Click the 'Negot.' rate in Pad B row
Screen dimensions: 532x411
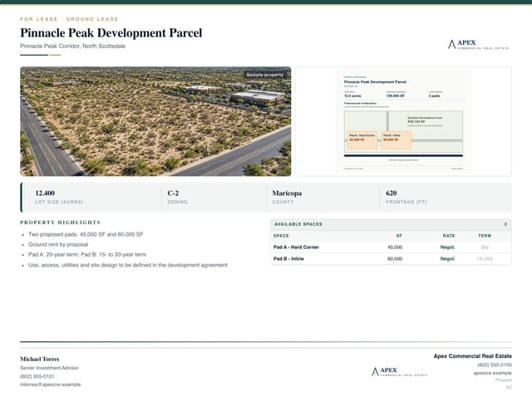[447, 259]
